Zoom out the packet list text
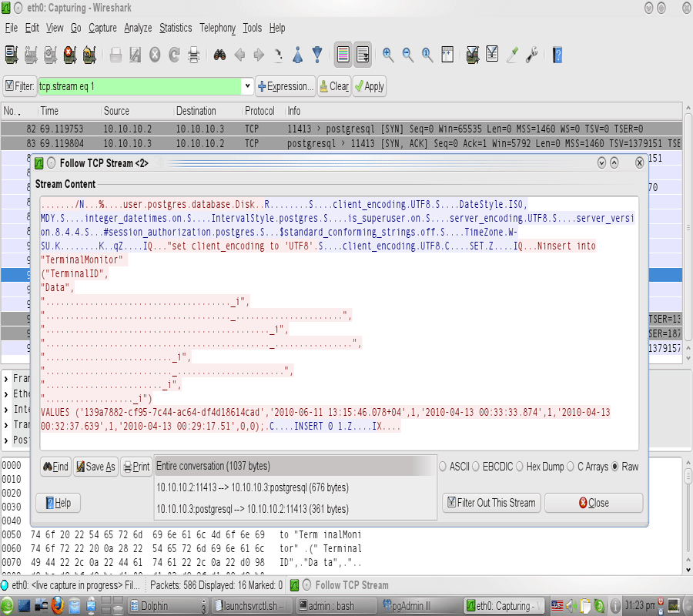This screenshot has height=616, width=693. coord(407,55)
